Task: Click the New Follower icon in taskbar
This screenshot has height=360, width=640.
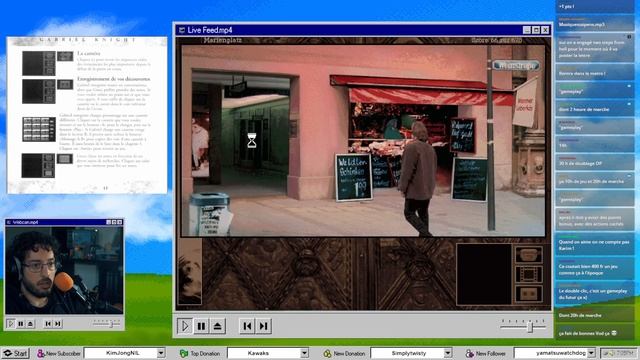Action: point(470,353)
